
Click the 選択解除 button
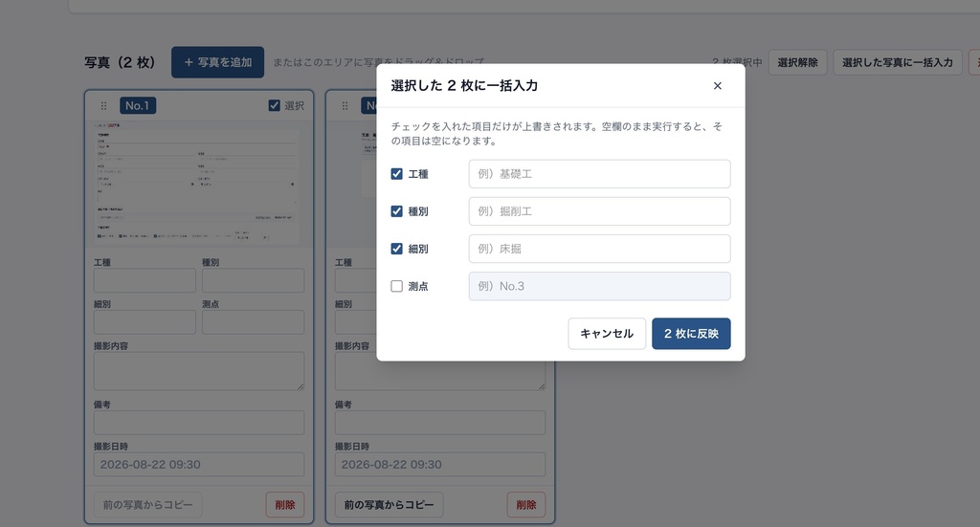[797, 62]
